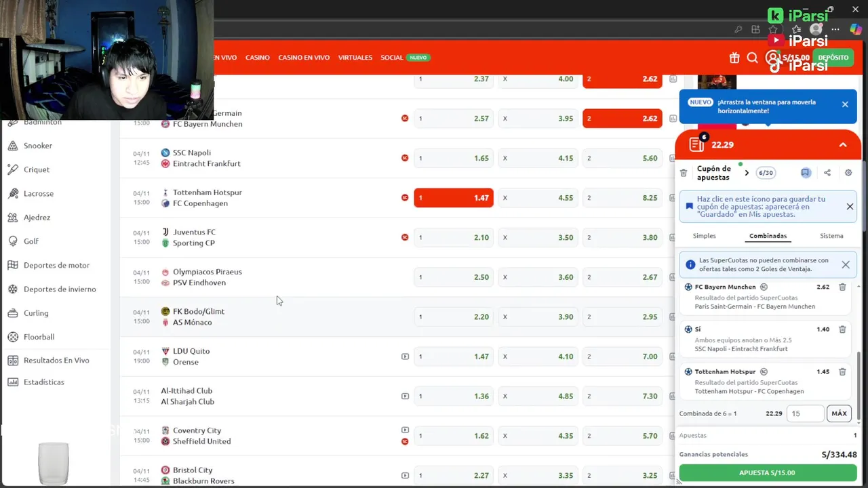Image resolution: width=868 pixels, height=488 pixels.
Task: Select the Floorball sport icon
Action: click(x=13, y=337)
